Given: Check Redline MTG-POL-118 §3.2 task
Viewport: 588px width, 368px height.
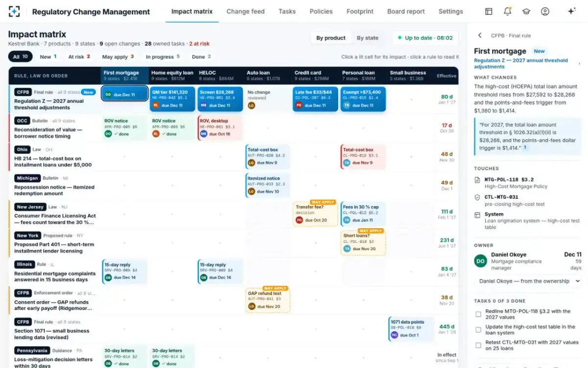Looking at the screenshot, I should 478,314.
